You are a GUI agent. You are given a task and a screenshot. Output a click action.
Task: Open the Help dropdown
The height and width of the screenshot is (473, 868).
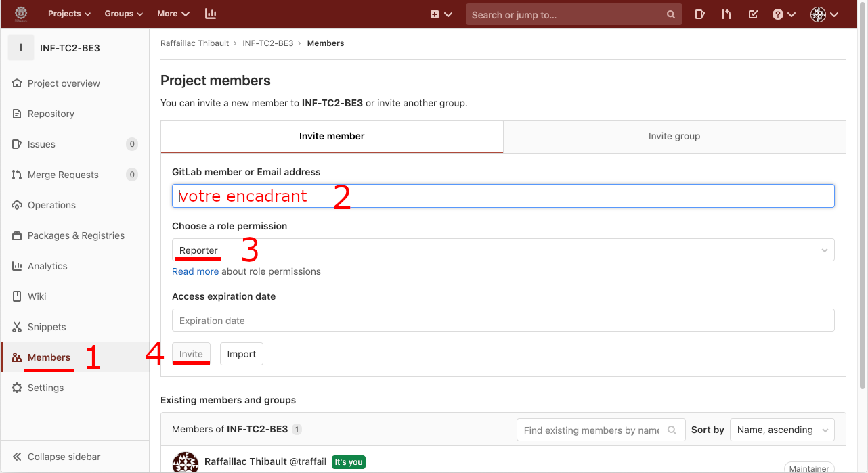783,14
